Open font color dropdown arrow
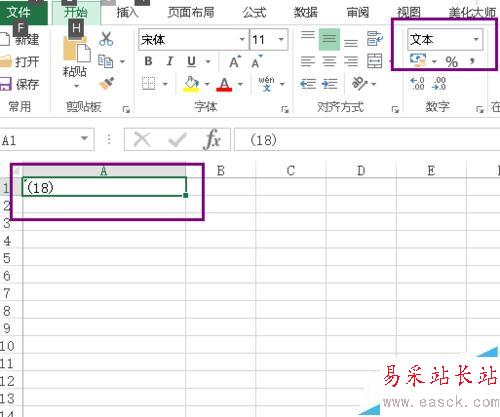Screen dimensions: 500x417 tap(240, 84)
